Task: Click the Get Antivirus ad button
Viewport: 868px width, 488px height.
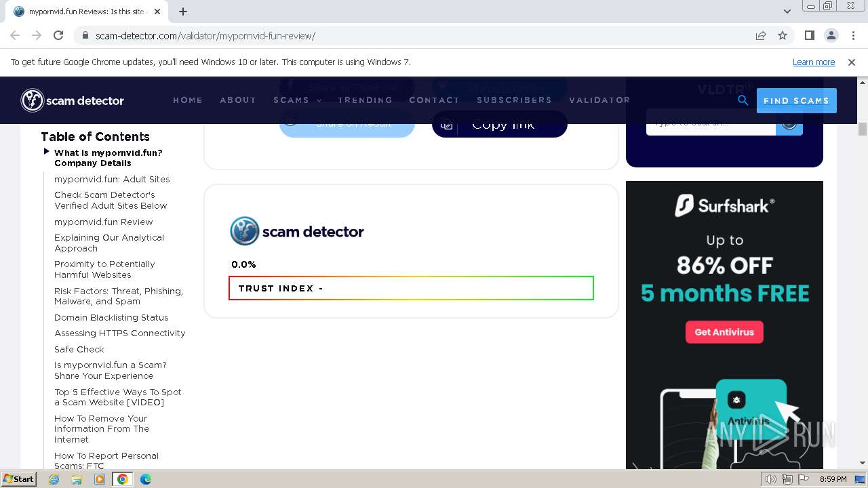Action: (724, 332)
